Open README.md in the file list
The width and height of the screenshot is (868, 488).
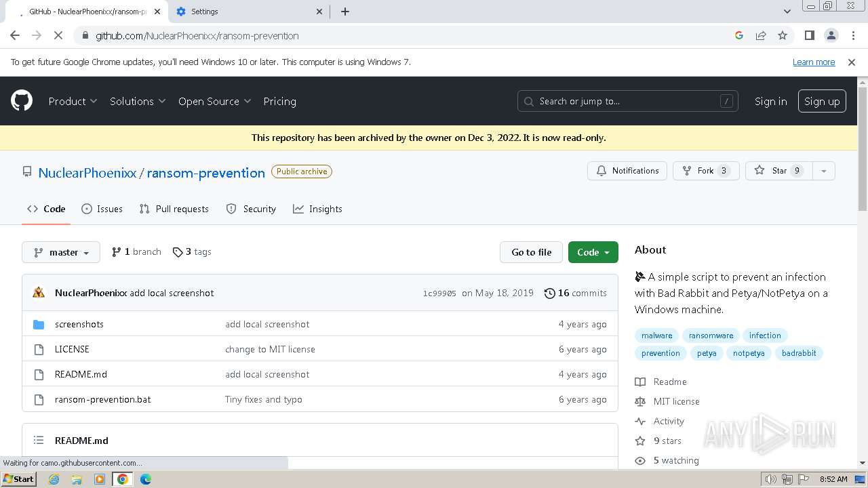pos(81,374)
